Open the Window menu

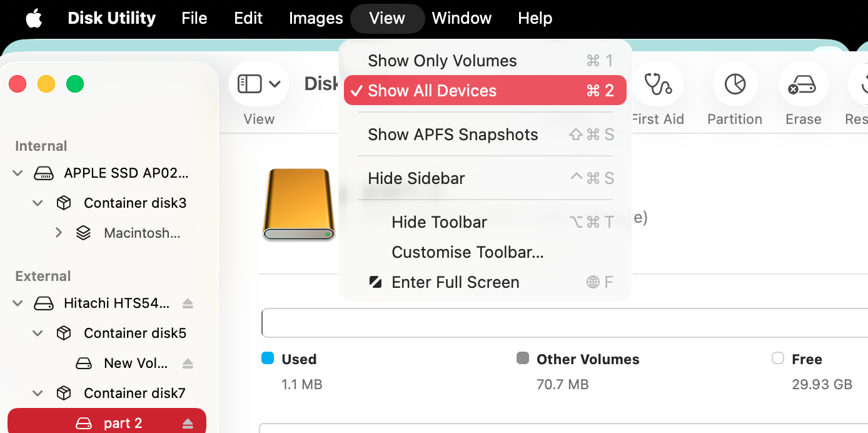(461, 18)
